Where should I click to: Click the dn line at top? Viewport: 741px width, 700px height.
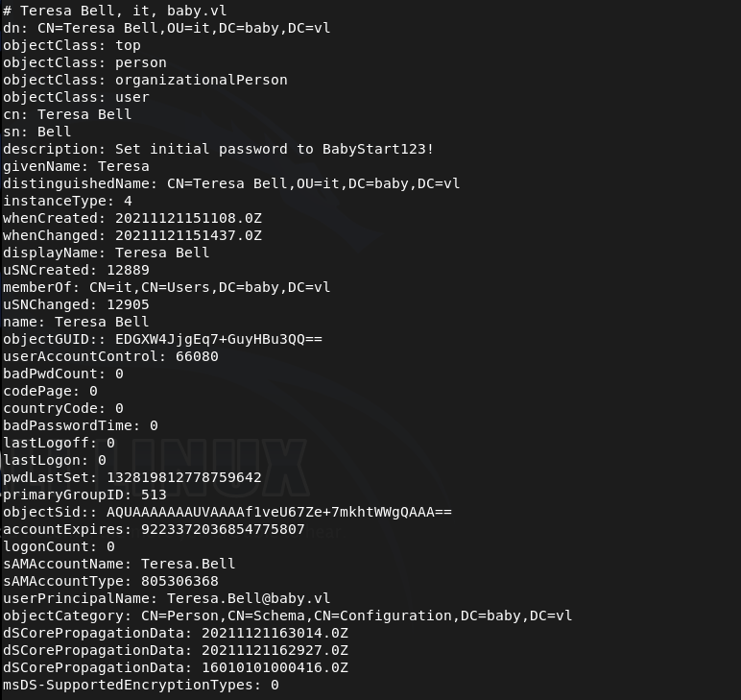point(166,28)
